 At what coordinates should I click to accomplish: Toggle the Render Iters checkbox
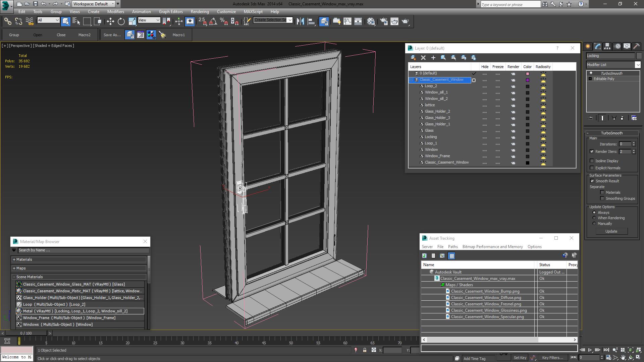tap(592, 152)
